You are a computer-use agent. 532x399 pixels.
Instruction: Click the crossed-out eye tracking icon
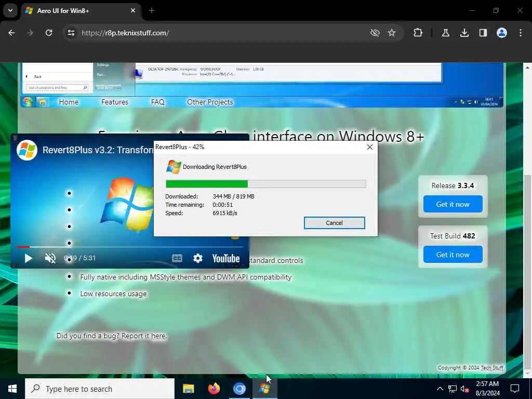[375, 33]
